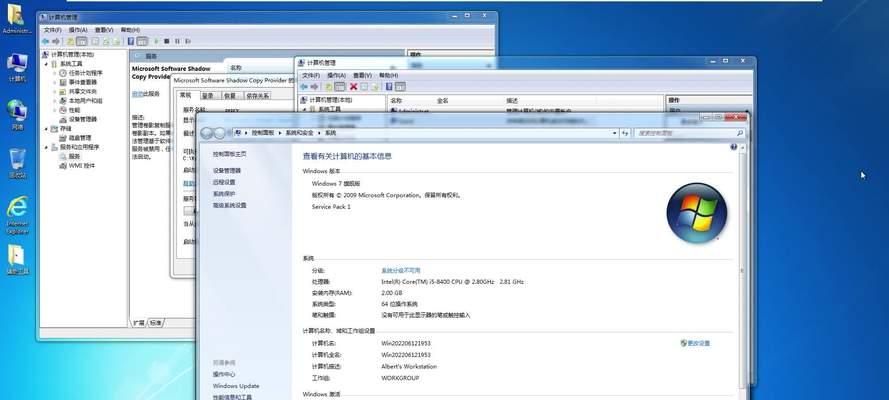
Task: Launch the Internet Explorer desktop icon
Action: coord(18,215)
